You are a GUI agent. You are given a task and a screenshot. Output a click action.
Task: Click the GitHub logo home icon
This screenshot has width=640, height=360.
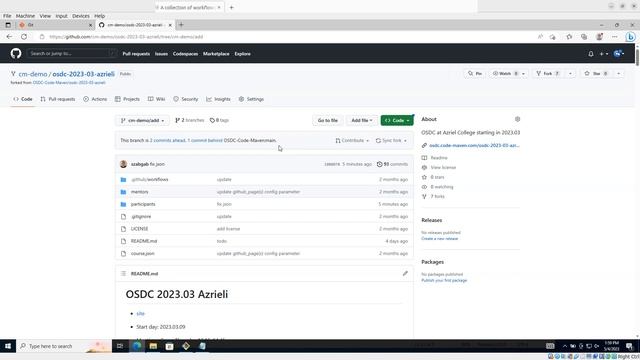tap(16, 53)
